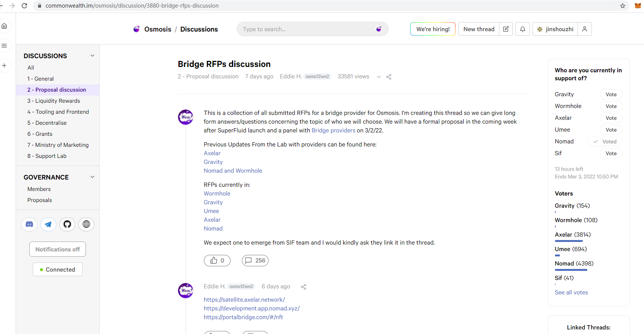This screenshot has height=334, width=644.
Task: Open 2 - Proposal discussion category
Action: [57, 90]
